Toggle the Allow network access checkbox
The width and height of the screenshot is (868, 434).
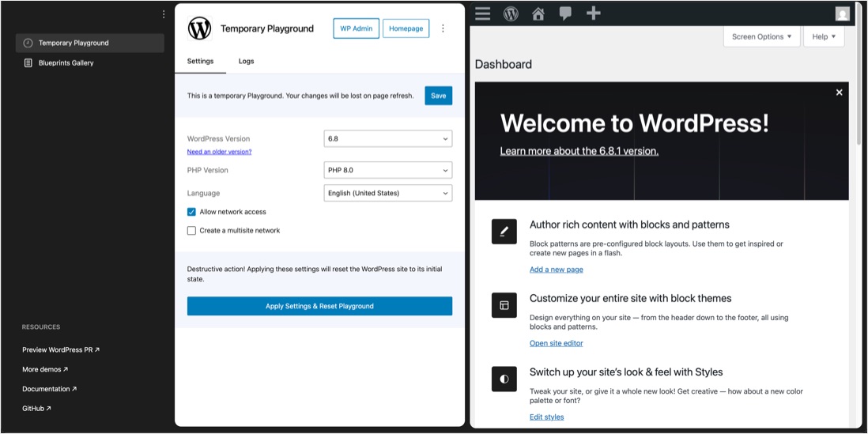pyautogui.click(x=191, y=212)
